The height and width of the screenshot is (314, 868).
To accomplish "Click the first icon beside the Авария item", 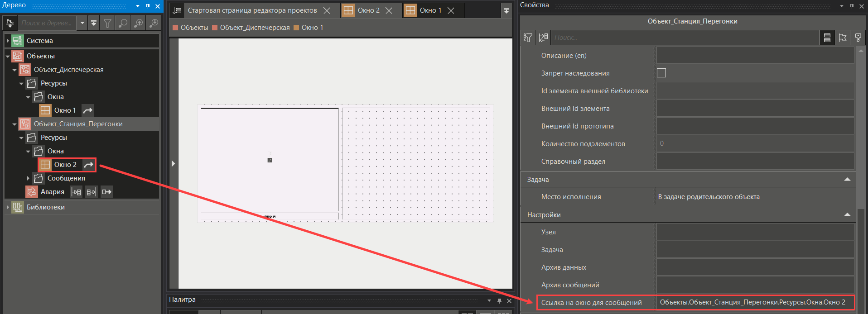I will [x=76, y=192].
